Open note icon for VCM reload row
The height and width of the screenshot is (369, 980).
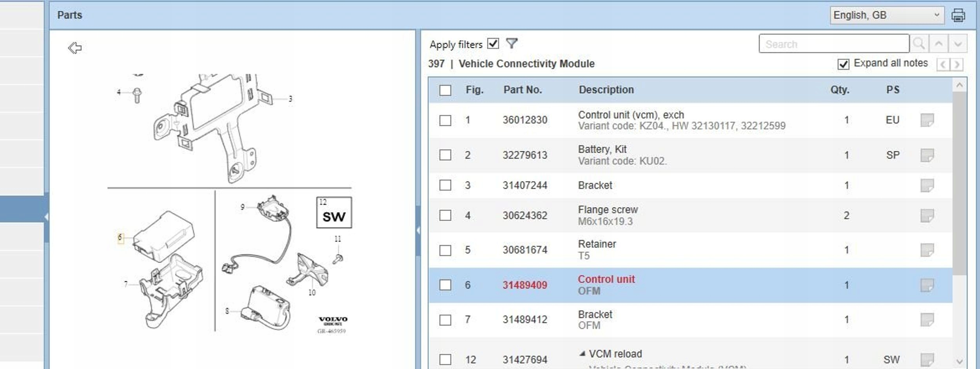click(x=927, y=360)
